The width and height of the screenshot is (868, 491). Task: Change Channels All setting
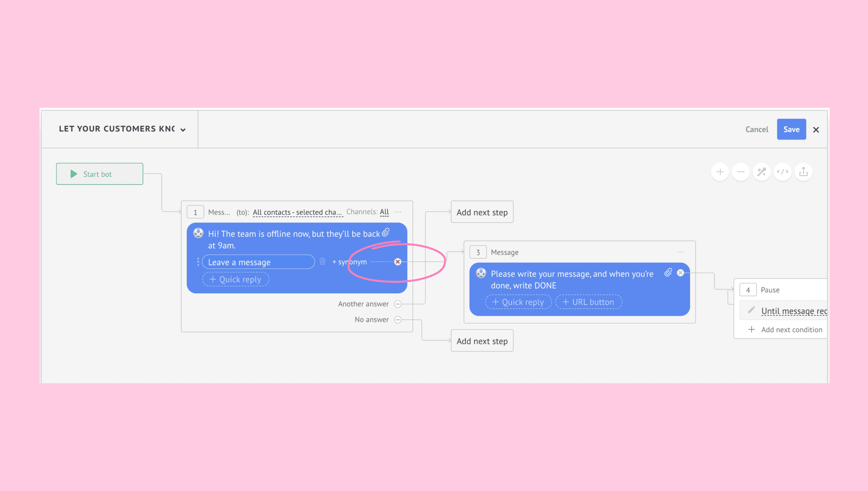[384, 212]
